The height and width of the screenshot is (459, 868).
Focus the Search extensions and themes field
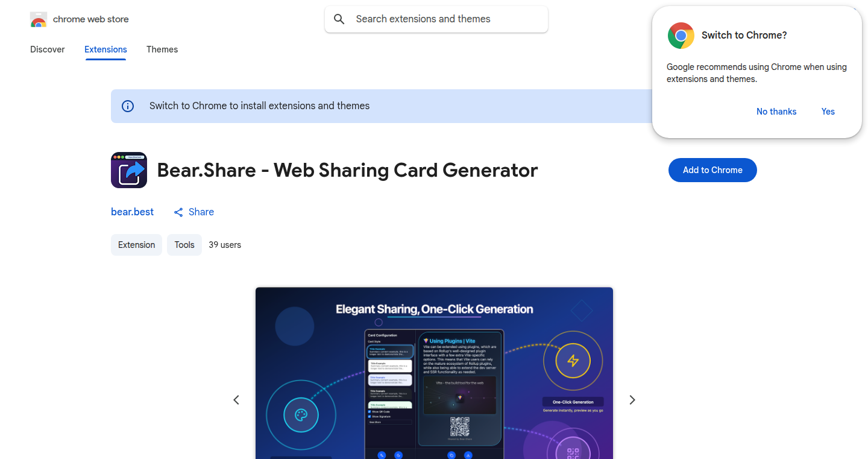click(x=436, y=19)
